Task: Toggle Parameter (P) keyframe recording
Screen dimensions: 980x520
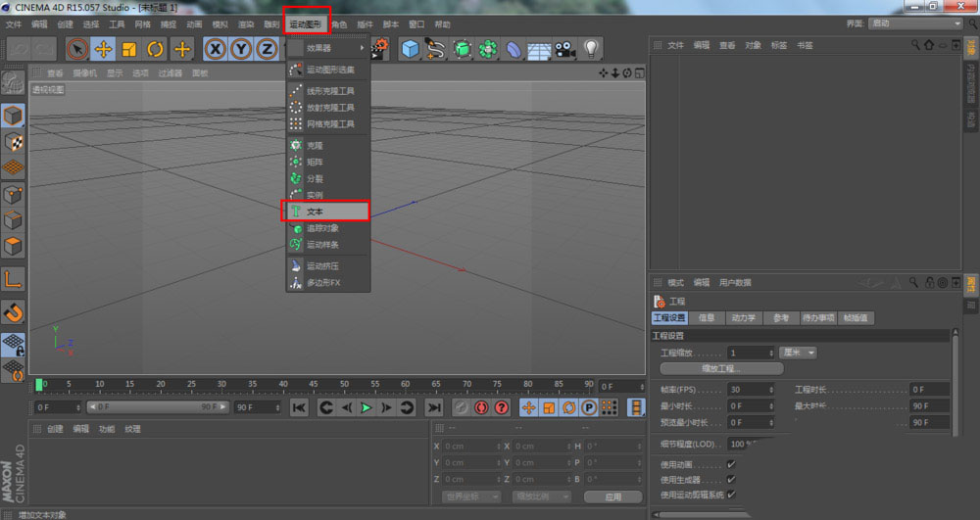Action: pos(589,407)
